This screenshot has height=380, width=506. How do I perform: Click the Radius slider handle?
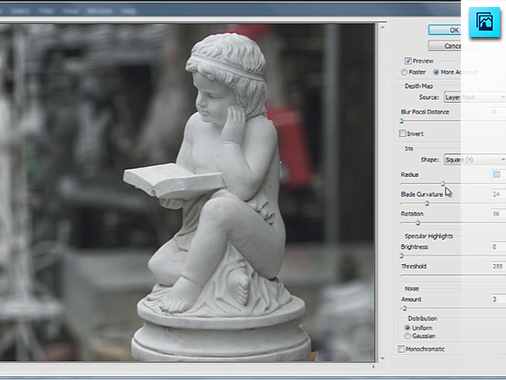pos(443,183)
